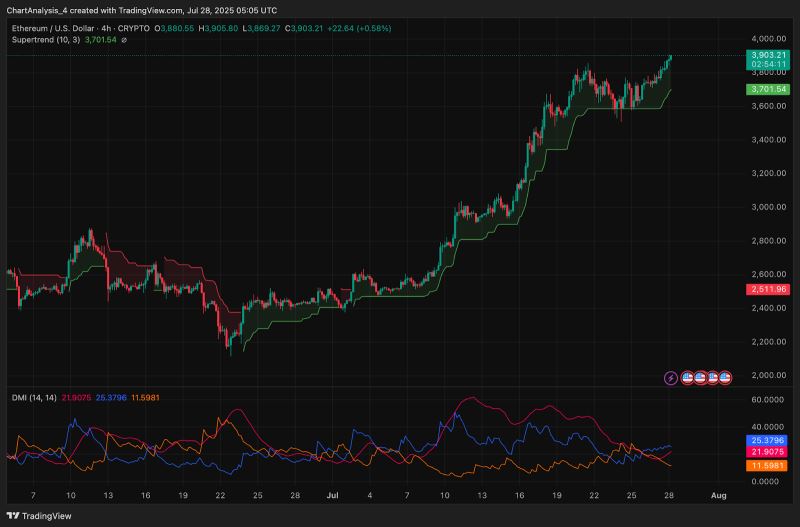The width and height of the screenshot is (800, 527).
Task: Click the pink 21.9075 DMI axis label
Action: coord(766,452)
